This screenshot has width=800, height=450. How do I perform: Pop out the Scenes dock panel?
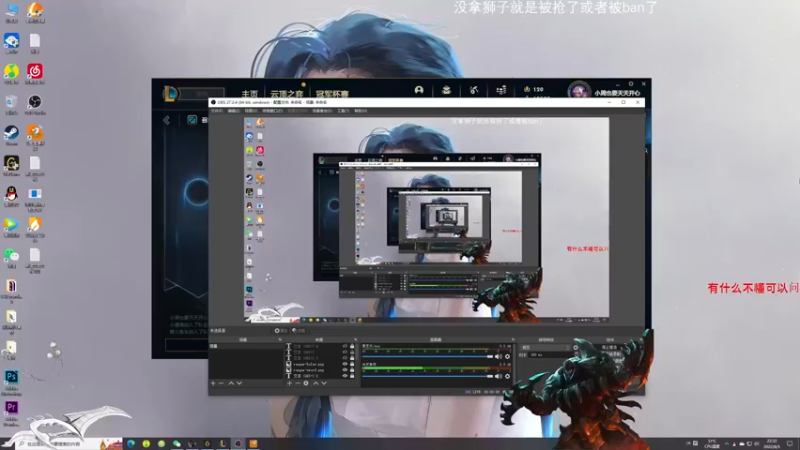pyautogui.click(x=280, y=339)
